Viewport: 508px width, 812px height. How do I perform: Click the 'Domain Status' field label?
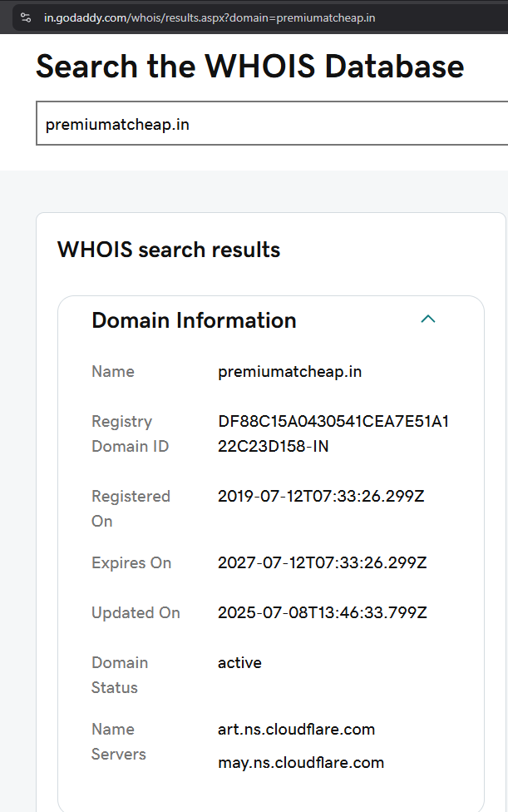click(x=120, y=675)
